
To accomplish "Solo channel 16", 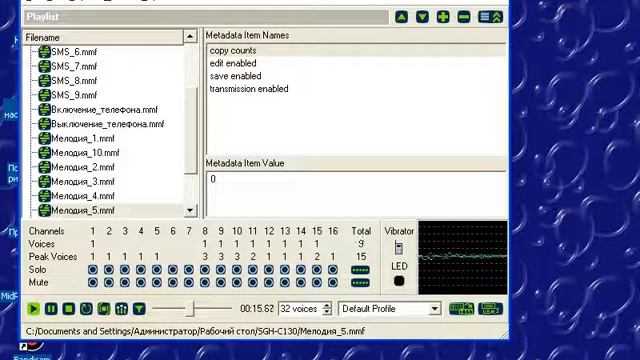I will point(333,270).
